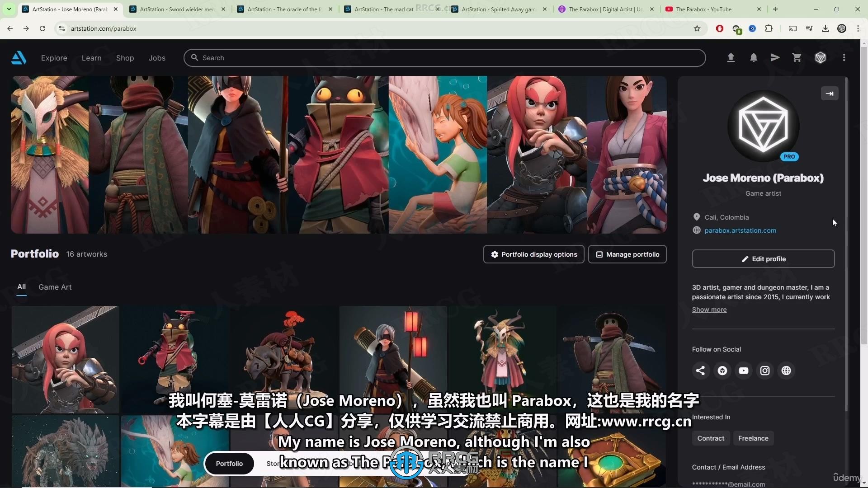Click the ArtStation home logo icon
868x488 pixels.
(x=18, y=57)
